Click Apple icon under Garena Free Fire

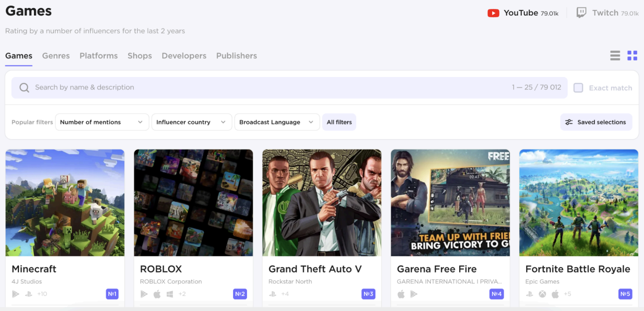tap(401, 294)
